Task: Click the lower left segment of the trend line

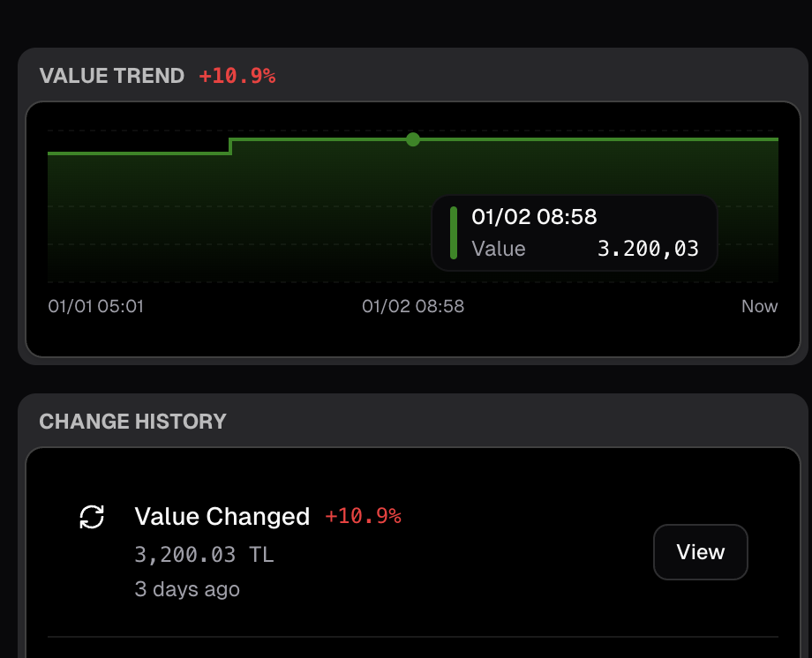Action: [x=137, y=153]
